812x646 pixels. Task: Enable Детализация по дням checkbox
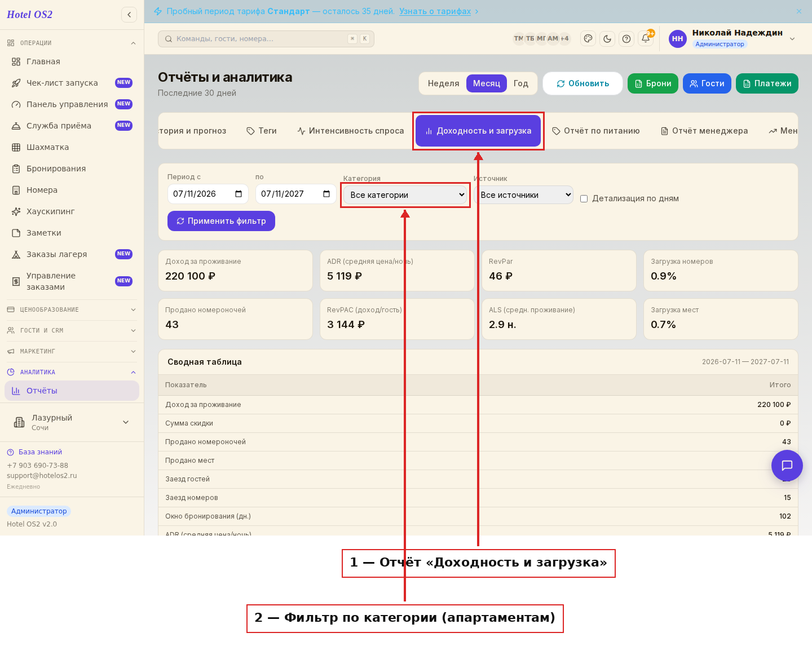[x=584, y=198]
